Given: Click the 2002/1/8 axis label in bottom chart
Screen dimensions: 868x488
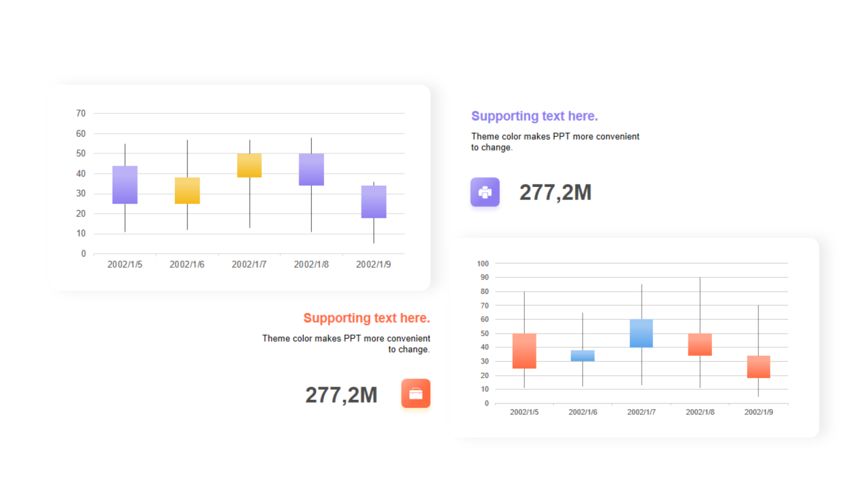Looking at the screenshot, I should tap(700, 412).
